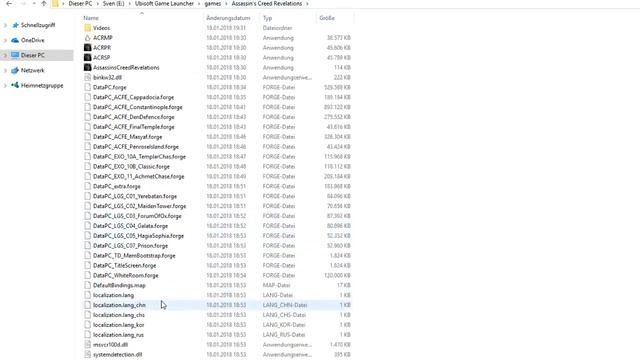The width and height of the screenshot is (640, 360).
Task: Click the Videos folder icon
Action: click(87, 28)
